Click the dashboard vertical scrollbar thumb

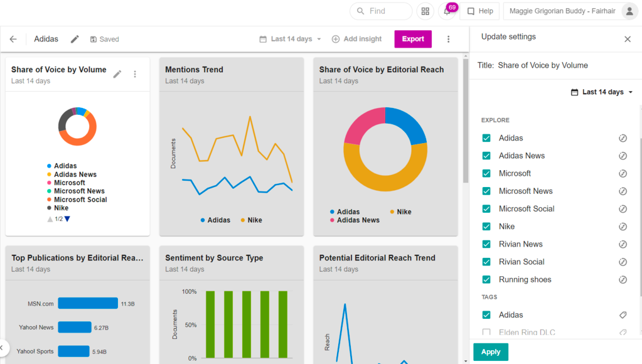coord(466,120)
